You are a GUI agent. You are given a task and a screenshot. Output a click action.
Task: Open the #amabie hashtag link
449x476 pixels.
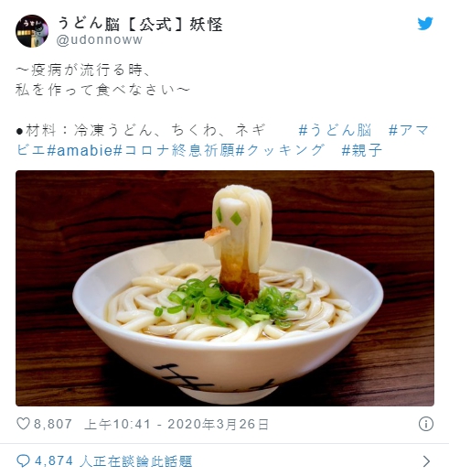(x=80, y=150)
